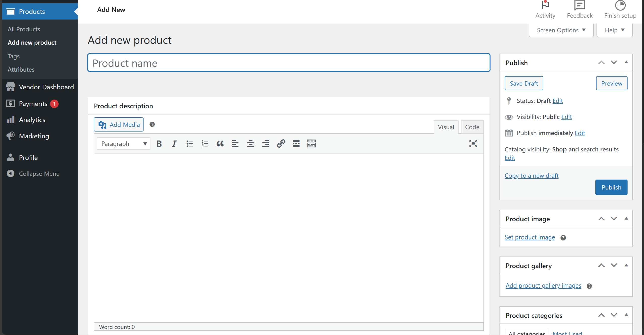
Task: Click help icon next to gallery images link
Action: coord(589,286)
